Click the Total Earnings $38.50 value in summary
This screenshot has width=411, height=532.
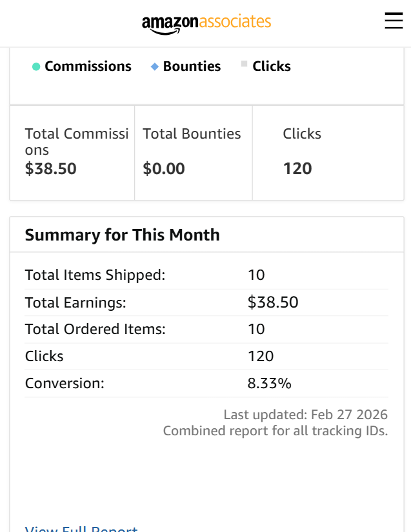coord(273,302)
